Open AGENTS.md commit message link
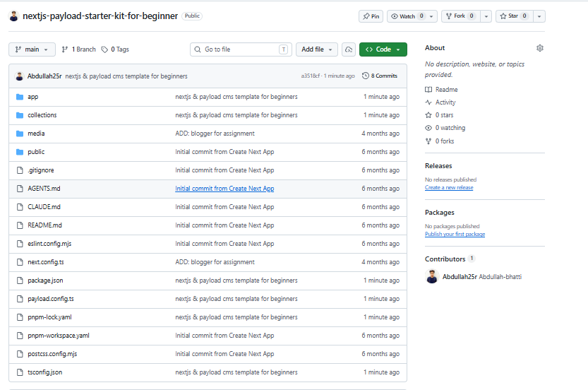 (224, 189)
